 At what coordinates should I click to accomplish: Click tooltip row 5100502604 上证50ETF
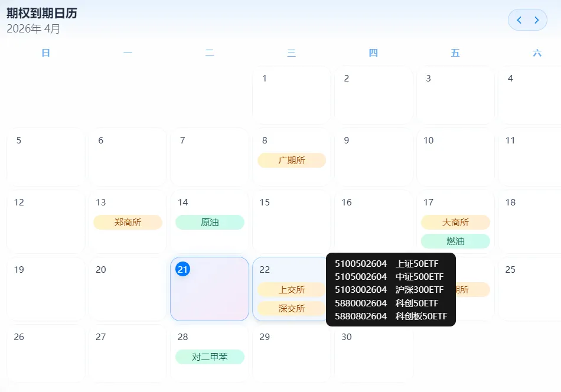pos(386,264)
